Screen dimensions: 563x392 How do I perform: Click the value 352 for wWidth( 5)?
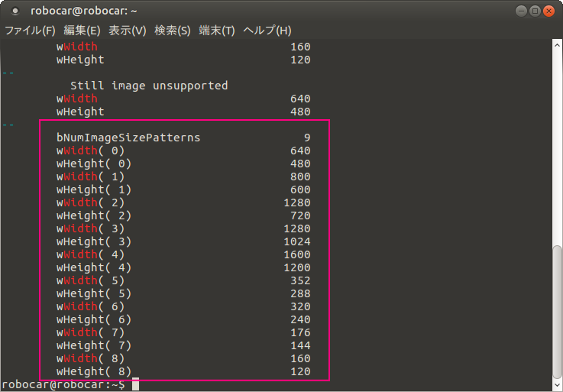point(300,280)
